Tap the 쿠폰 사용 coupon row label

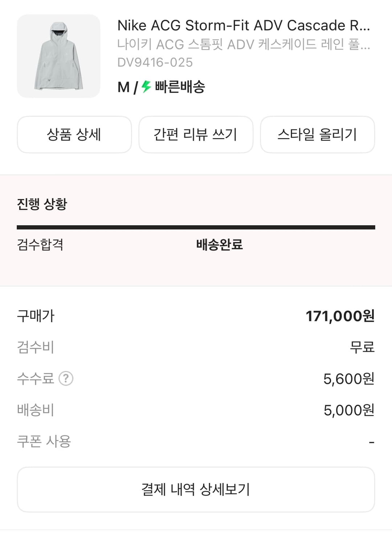(x=44, y=441)
